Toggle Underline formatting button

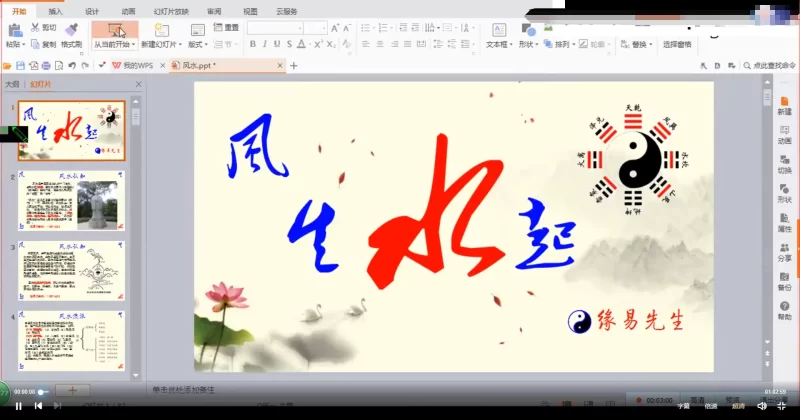(x=279, y=45)
